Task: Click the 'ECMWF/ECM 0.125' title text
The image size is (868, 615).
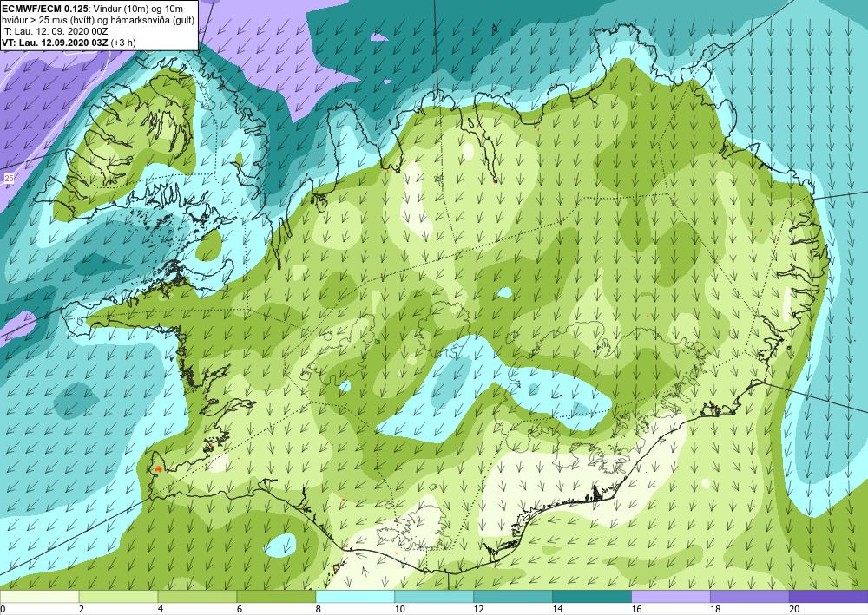Action: coord(44,9)
